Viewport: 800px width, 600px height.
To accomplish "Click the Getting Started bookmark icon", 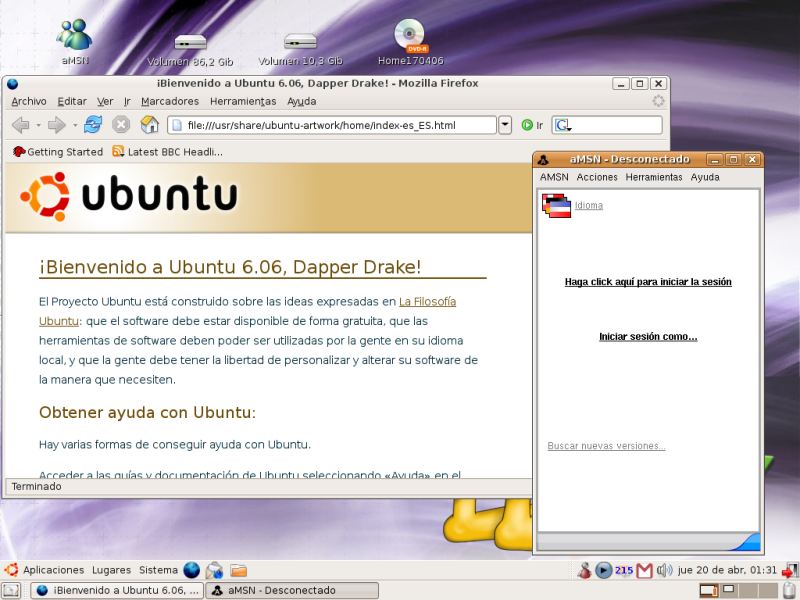I will (19, 152).
